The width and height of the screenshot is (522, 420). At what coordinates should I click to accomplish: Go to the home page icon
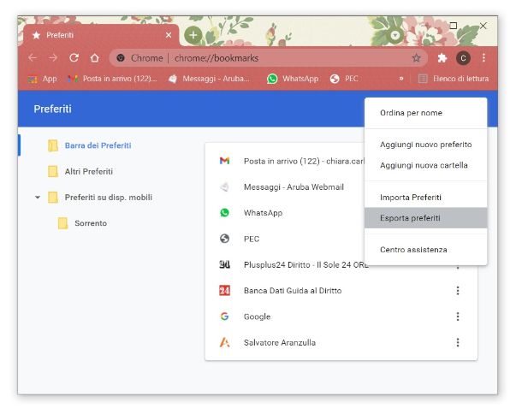[95, 58]
